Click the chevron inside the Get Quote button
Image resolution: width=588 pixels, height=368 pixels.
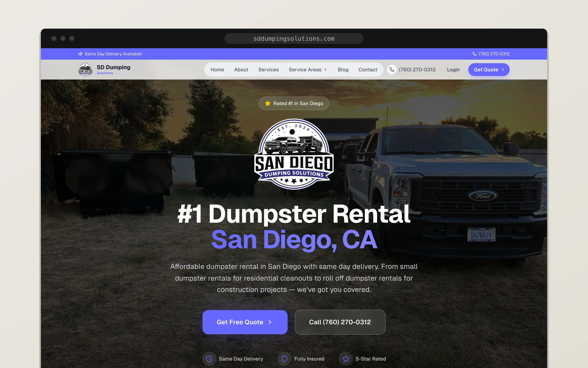pos(503,70)
